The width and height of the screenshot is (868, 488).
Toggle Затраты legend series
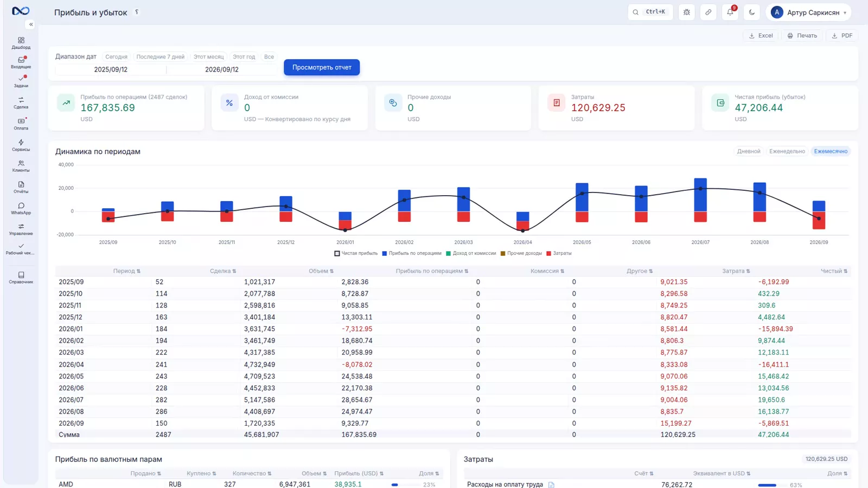[x=559, y=253]
